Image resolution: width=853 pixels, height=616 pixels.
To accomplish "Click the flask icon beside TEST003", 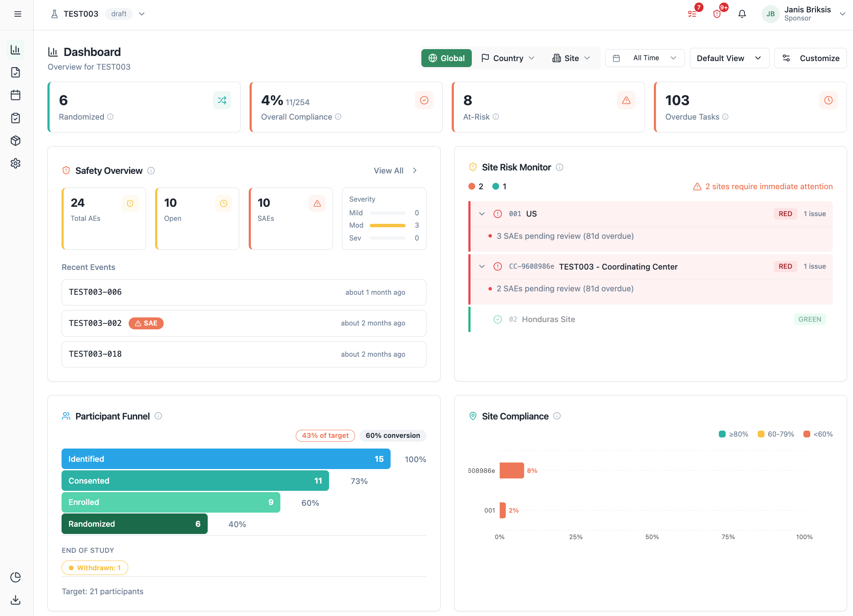I will pos(54,14).
